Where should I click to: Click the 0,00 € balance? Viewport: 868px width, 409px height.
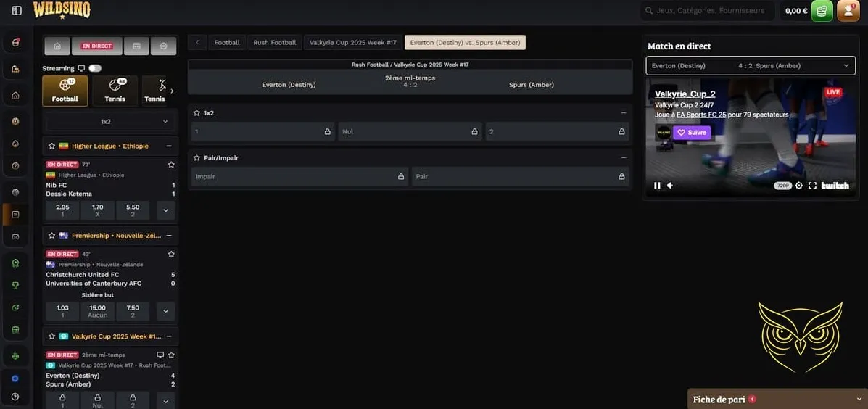(796, 11)
